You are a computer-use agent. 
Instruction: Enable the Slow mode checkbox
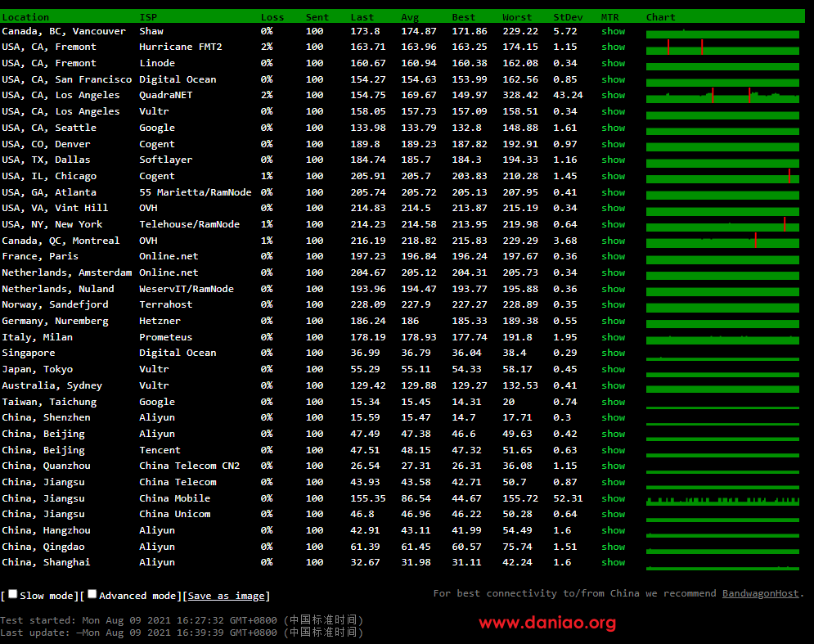tap(13, 594)
